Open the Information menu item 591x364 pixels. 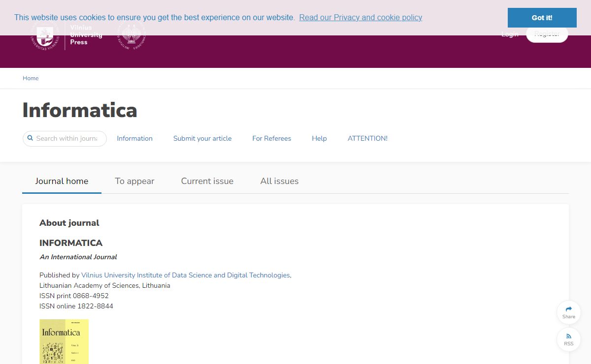pos(134,139)
